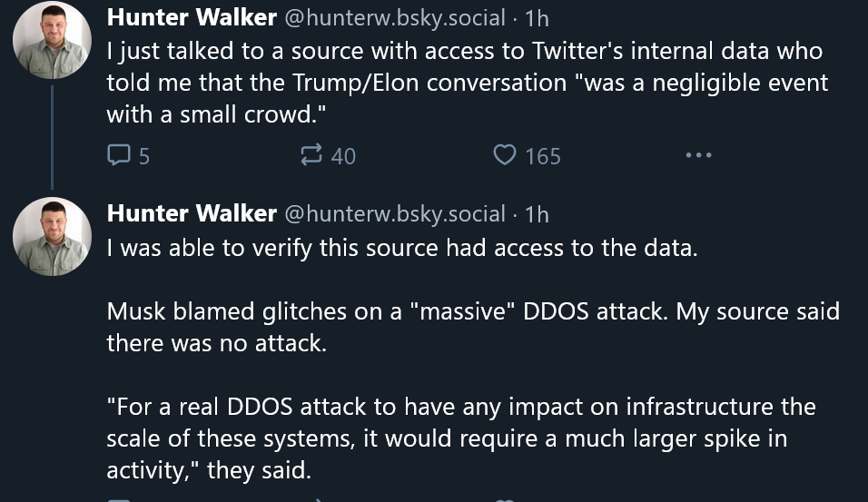
Task: Like the Trump/Elon conversation post with the heart icon
Action: [505, 155]
